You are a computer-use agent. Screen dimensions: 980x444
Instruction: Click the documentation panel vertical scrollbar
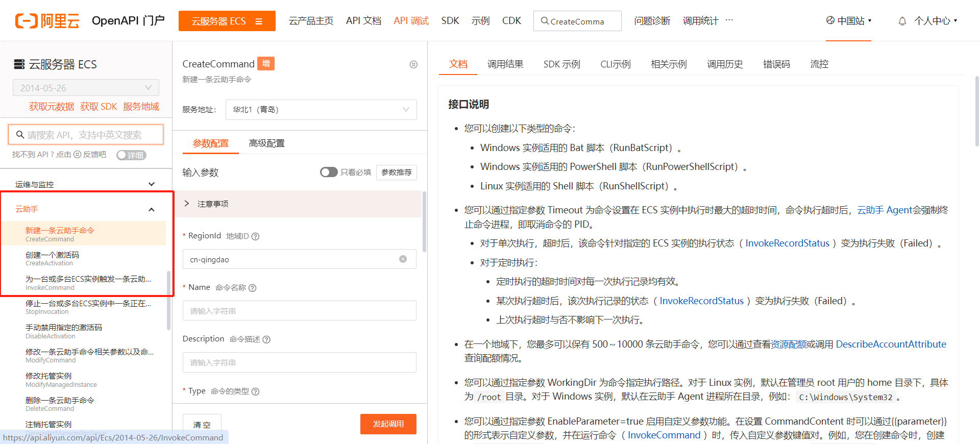[977, 112]
